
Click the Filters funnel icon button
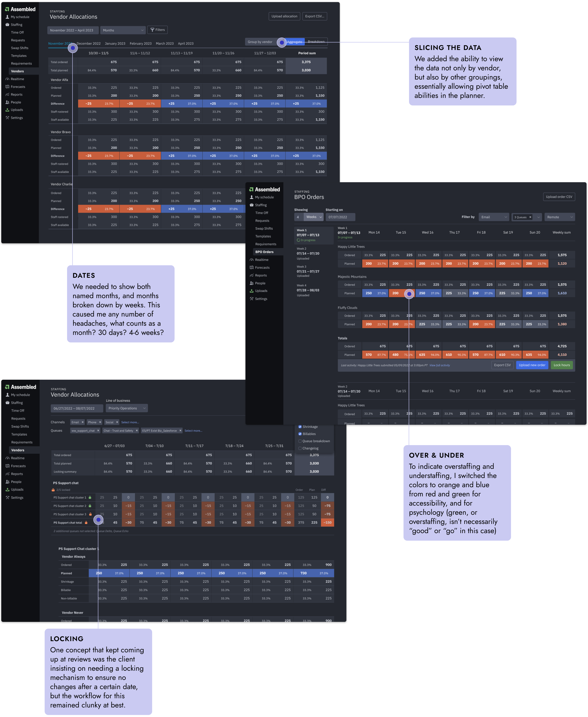point(157,30)
